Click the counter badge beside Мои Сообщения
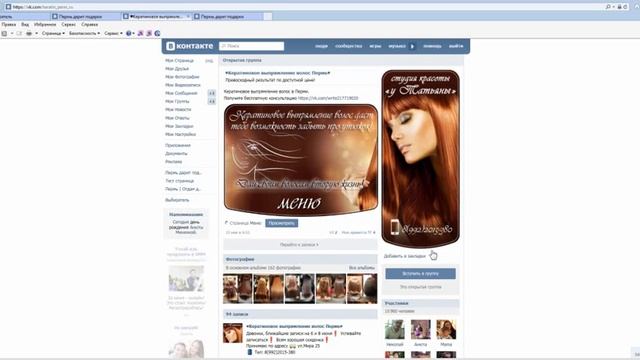 pos(211,93)
